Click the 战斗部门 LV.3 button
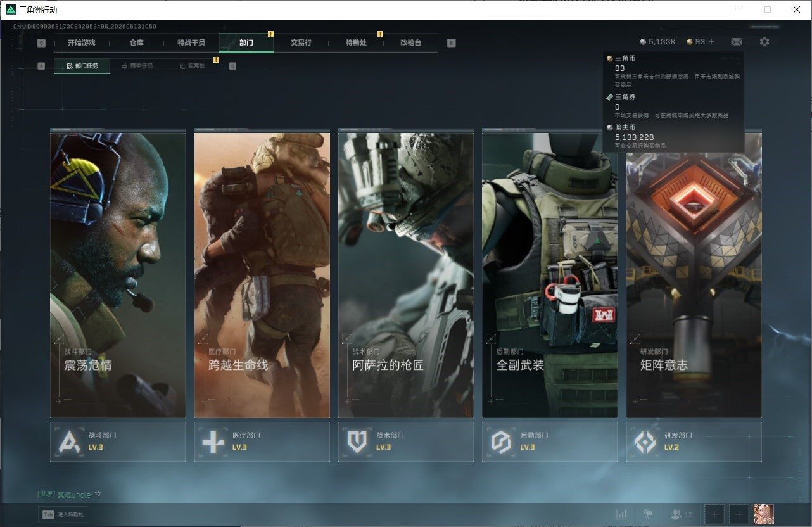Screen dimensions: 812x527 118,441
